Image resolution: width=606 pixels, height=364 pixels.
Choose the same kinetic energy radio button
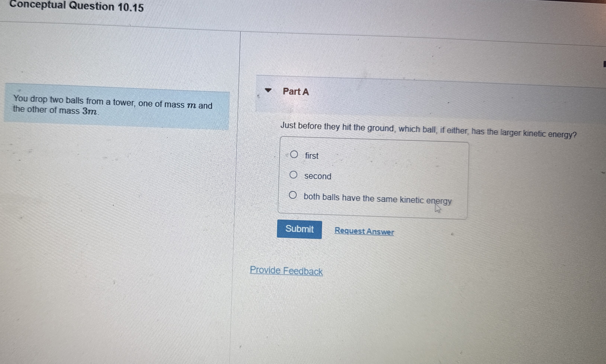coord(293,195)
